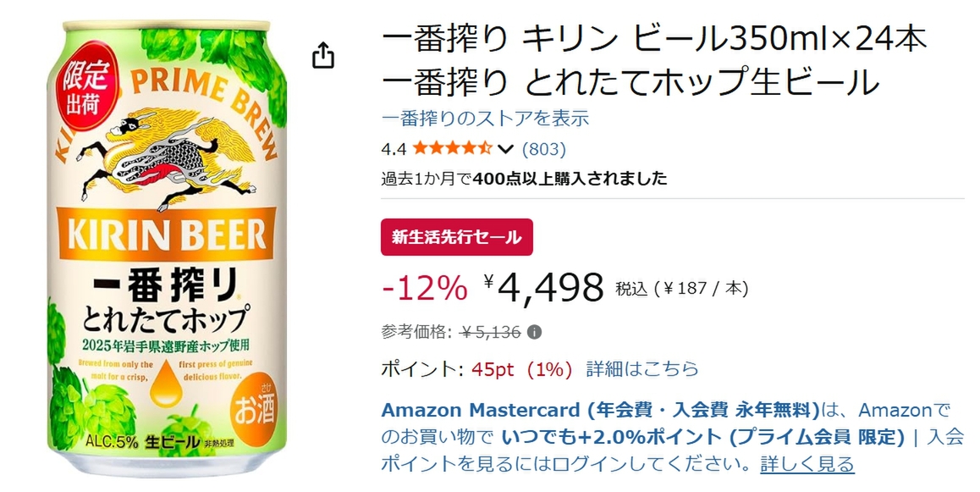980x492 pixels.
Task: Click the 400点以上購入されました purchase notice
Action: click(x=570, y=179)
